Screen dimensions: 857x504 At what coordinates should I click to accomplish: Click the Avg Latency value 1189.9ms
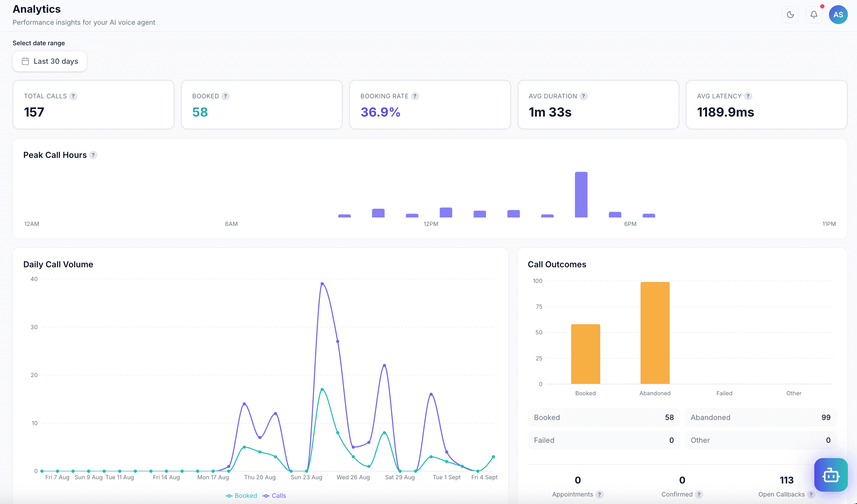point(725,112)
